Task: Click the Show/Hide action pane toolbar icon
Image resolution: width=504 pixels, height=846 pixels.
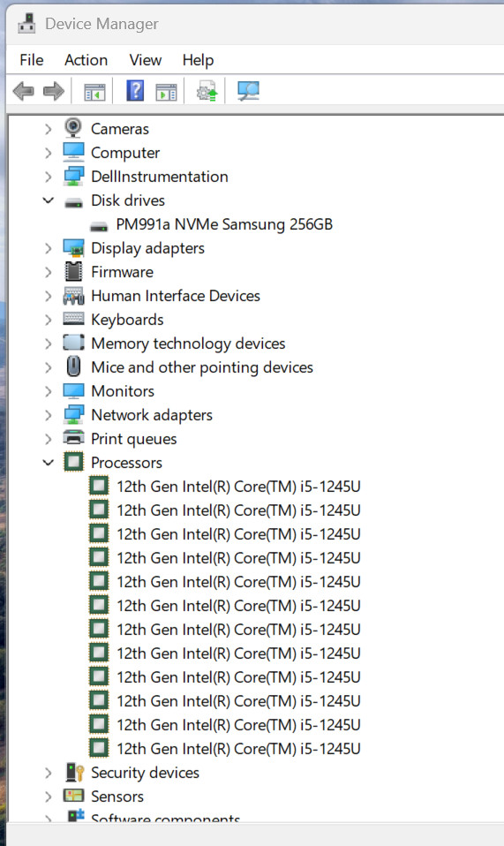Action: point(166,92)
